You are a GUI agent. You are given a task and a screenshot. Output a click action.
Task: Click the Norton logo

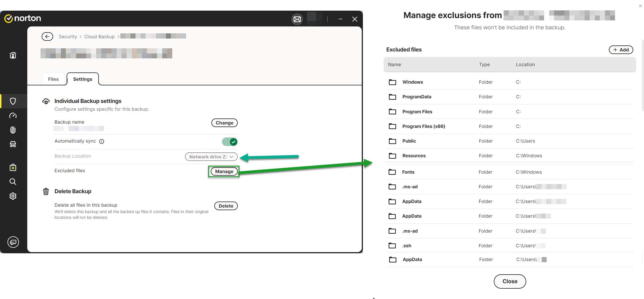(x=23, y=18)
